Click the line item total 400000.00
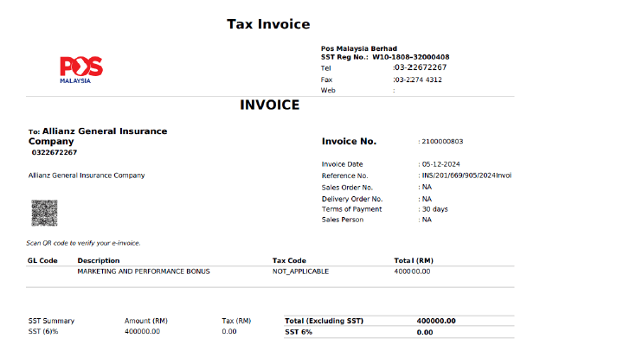This screenshot has height=364, width=617. [412, 271]
